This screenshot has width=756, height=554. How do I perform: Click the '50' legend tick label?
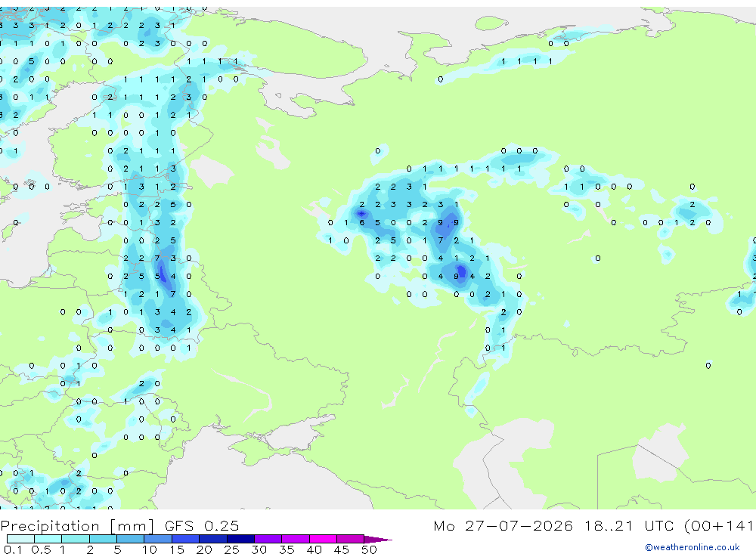click(369, 549)
